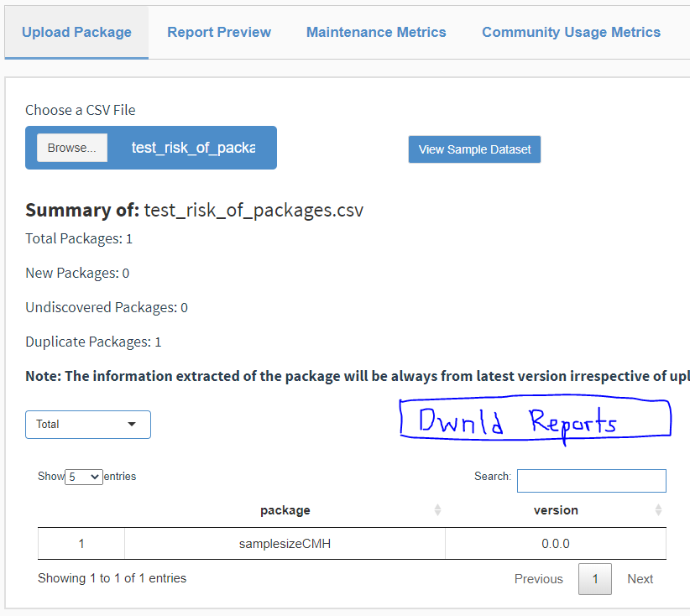The height and width of the screenshot is (616, 690).
Task: View the Community Usage Metrics tab
Action: (x=571, y=32)
